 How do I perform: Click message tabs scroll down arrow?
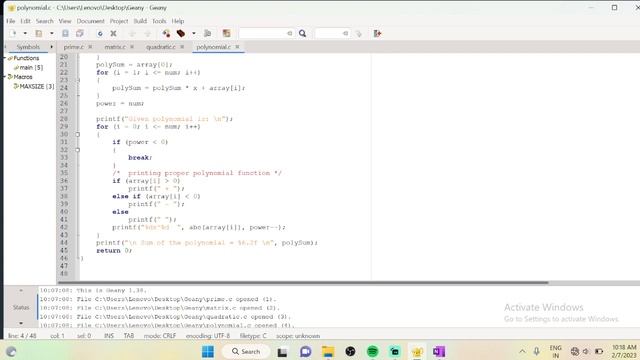21,323
